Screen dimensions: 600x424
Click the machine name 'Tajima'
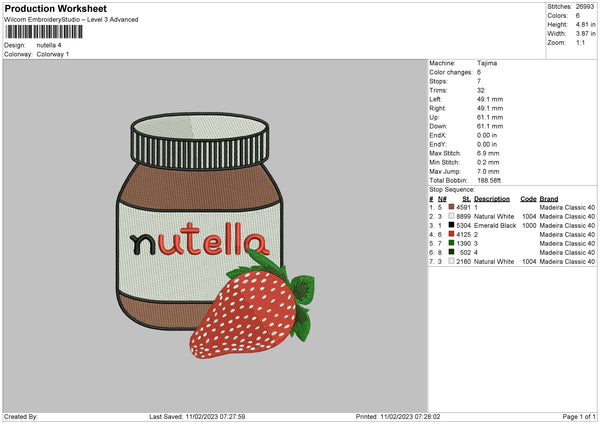(487, 63)
